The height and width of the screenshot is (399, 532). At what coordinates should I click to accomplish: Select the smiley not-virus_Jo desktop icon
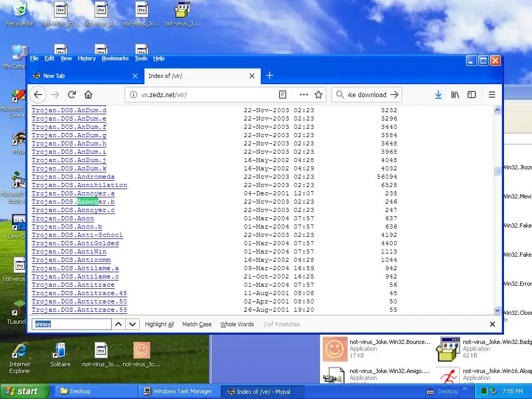(x=141, y=355)
